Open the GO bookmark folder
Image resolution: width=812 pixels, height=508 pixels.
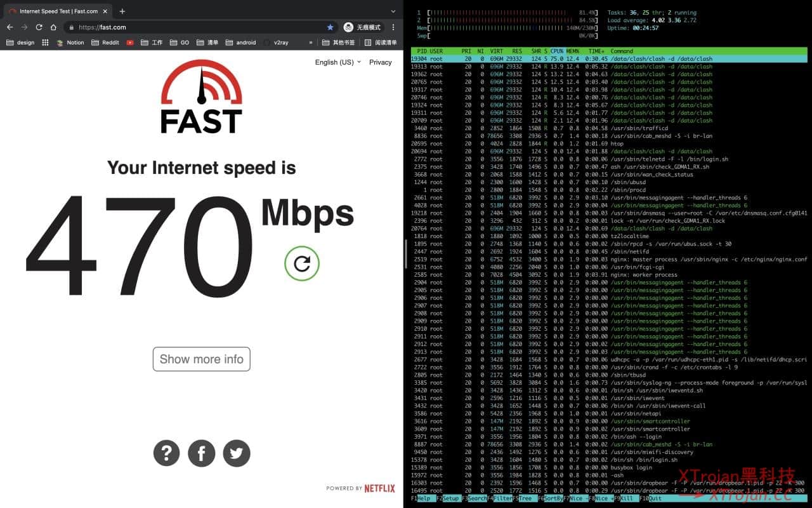tap(180, 43)
